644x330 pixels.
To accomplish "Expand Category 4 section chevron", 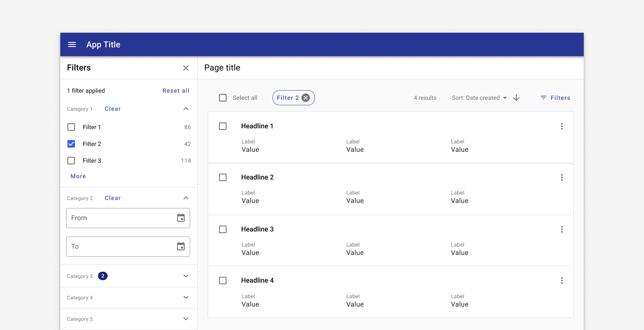I will click(x=186, y=297).
